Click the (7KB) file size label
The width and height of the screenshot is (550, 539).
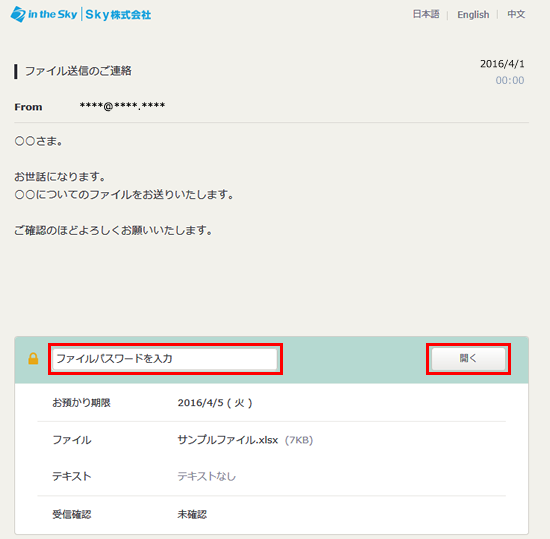[x=299, y=440]
